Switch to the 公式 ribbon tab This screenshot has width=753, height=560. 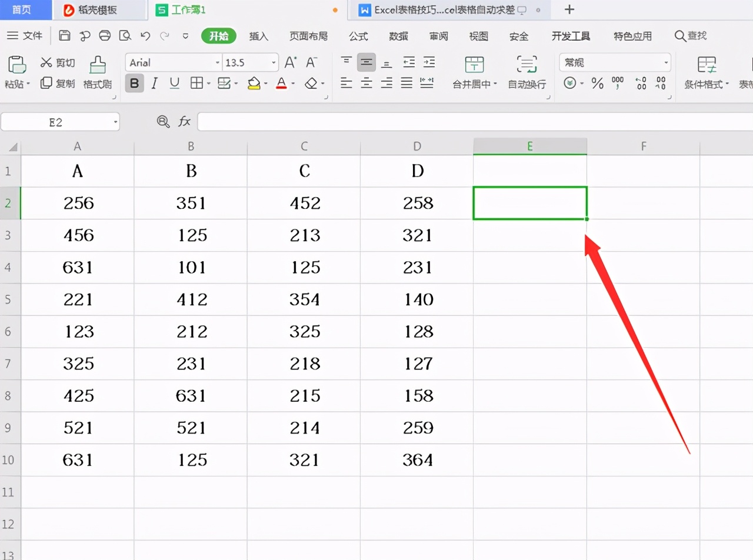click(x=358, y=36)
